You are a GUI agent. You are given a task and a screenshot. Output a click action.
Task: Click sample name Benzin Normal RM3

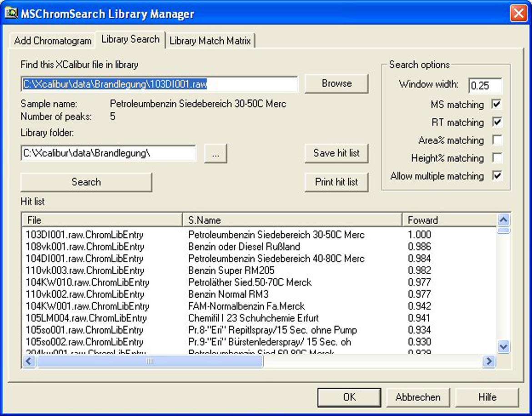tap(228, 294)
